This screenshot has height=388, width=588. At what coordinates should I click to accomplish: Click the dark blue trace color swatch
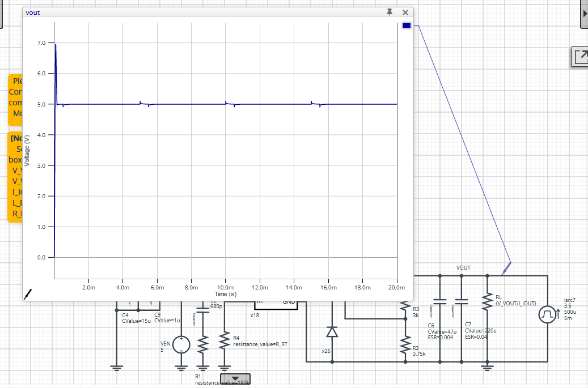click(407, 25)
